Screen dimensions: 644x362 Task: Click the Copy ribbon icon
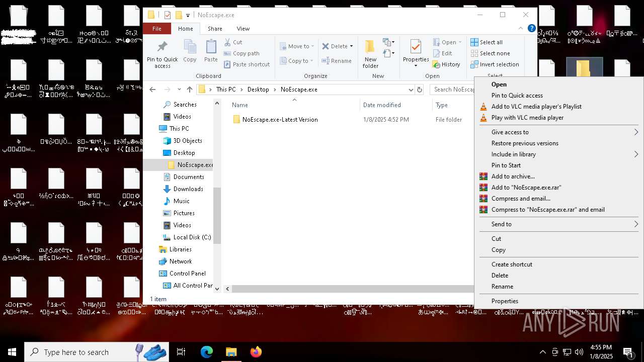pos(190,51)
